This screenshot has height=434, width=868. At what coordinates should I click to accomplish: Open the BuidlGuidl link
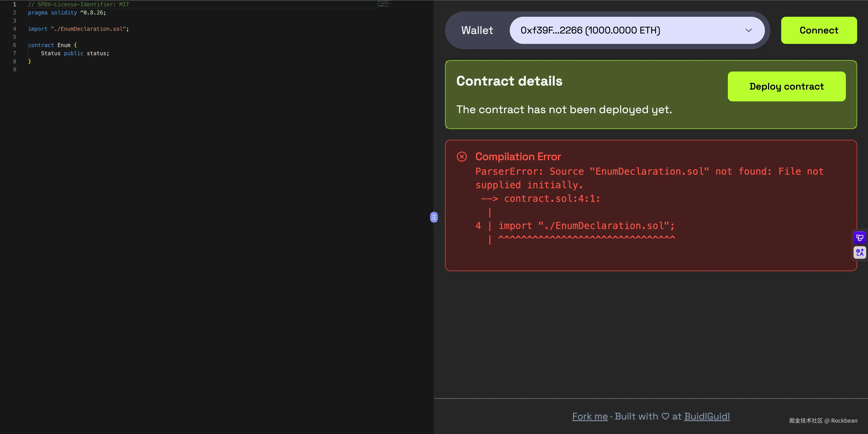707,417
